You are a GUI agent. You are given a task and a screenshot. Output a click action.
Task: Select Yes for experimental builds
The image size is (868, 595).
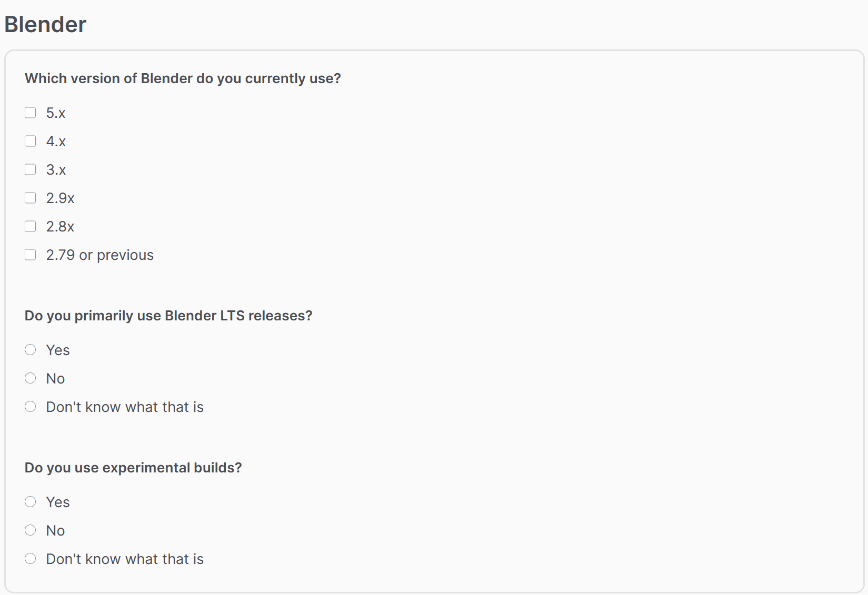pyautogui.click(x=30, y=501)
